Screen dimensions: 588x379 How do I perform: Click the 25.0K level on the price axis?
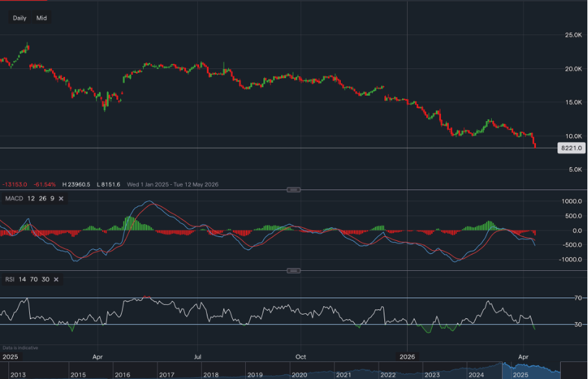pos(573,35)
